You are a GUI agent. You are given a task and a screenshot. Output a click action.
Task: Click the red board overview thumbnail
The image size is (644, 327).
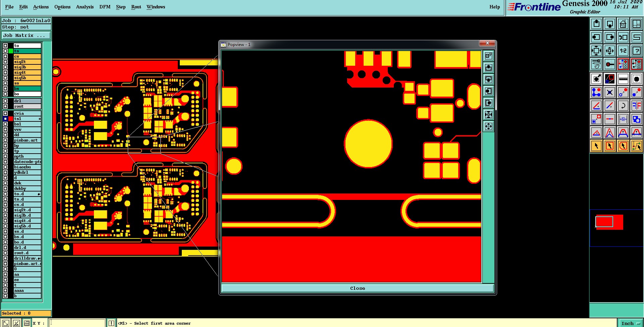pyautogui.click(x=609, y=222)
